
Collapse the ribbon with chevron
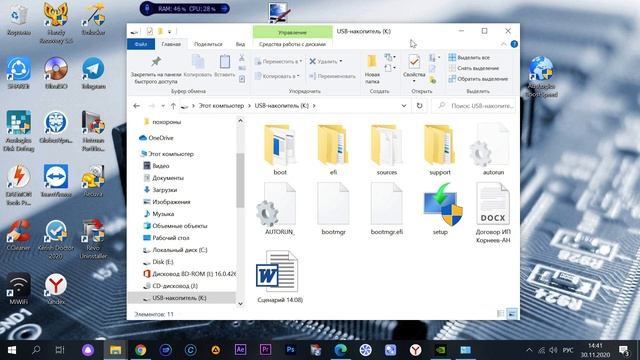(503, 44)
